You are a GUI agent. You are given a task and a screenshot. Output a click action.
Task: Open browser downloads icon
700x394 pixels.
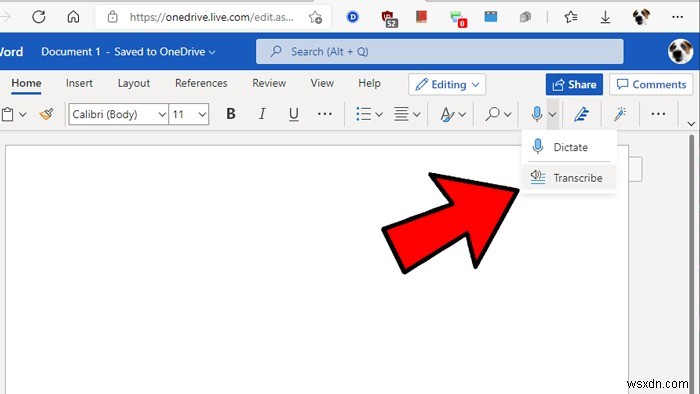(605, 17)
